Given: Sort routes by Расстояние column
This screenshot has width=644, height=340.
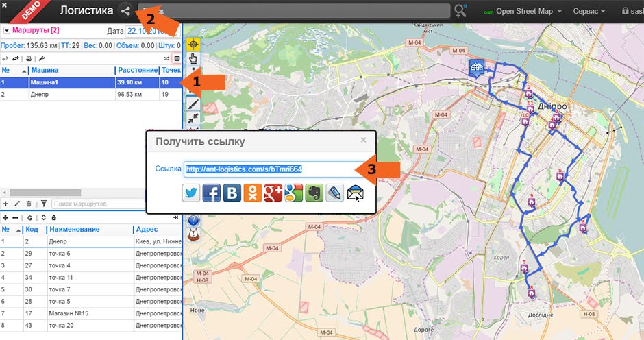Looking at the screenshot, I should point(138,71).
